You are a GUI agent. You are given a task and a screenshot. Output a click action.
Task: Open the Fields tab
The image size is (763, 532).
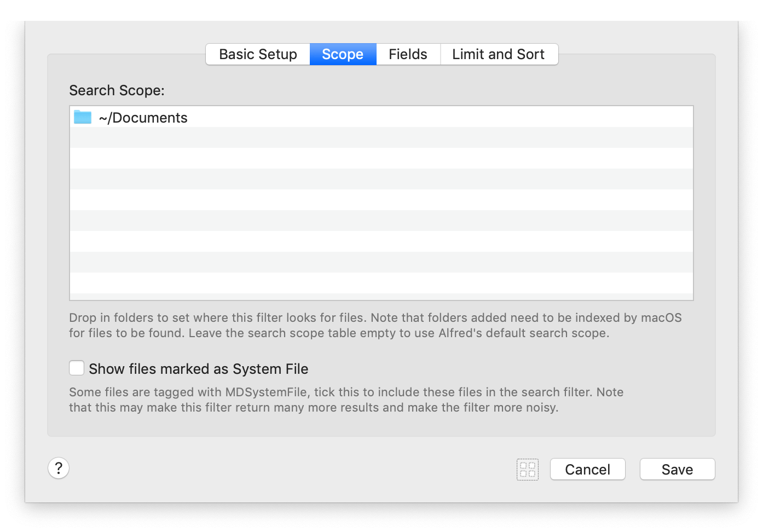[408, 54]
